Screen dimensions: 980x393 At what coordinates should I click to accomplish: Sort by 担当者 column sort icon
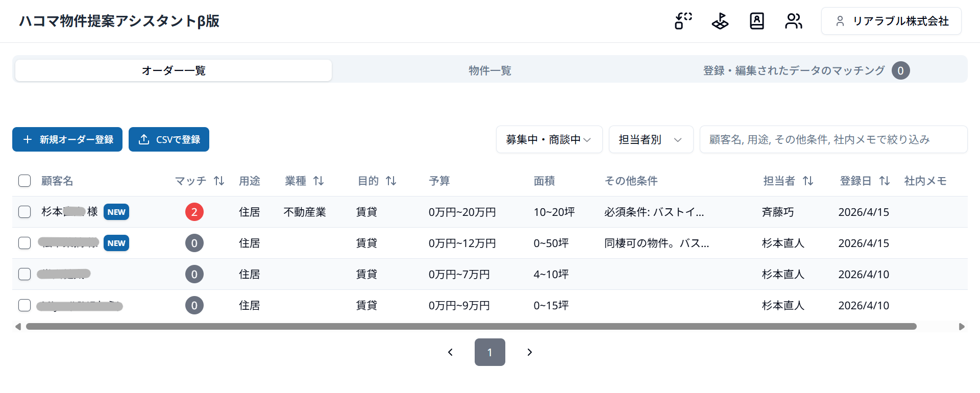click(808, 181)
